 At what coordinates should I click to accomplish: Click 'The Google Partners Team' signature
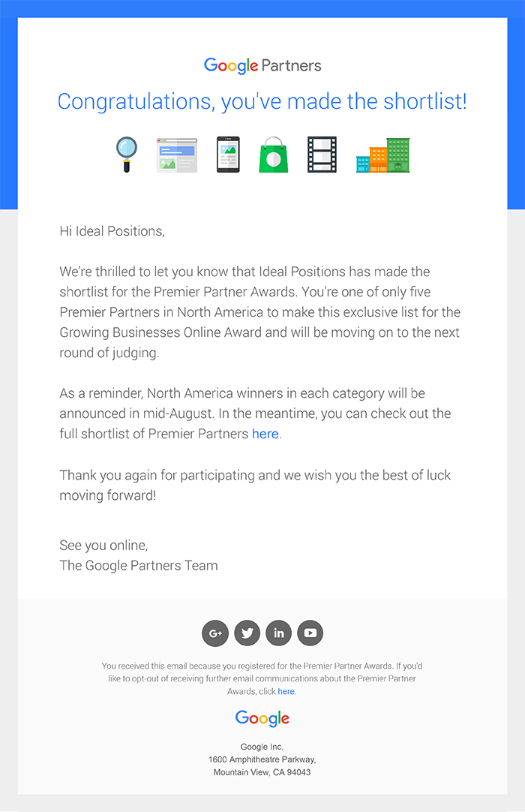click(x=139, y=565)
